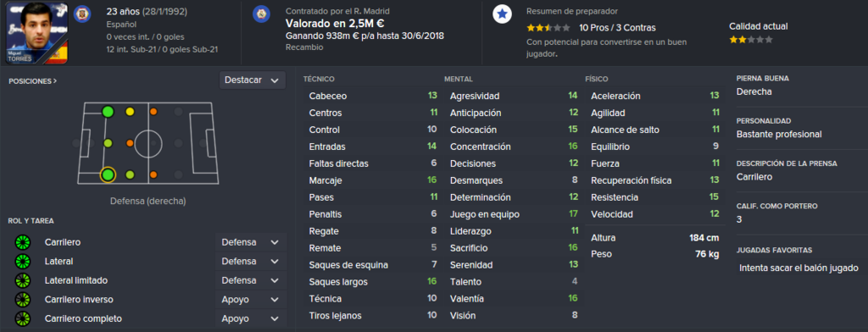The height and width of the screenshot is (332, 868).
Task: Select the left defender green position dot
Action: click(x=108, y=112)
